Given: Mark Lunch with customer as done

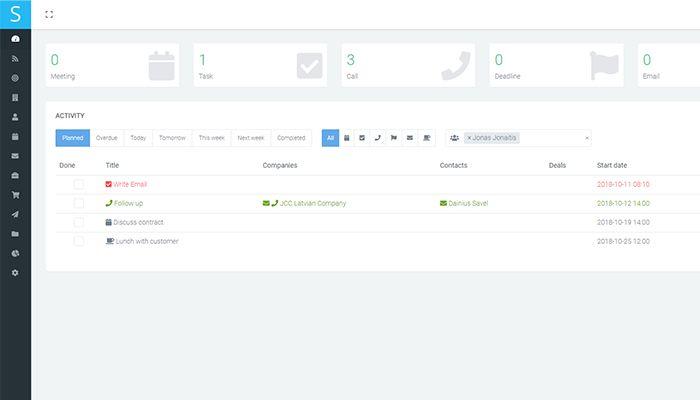Looking at the screenshot, I should point(79,241).
